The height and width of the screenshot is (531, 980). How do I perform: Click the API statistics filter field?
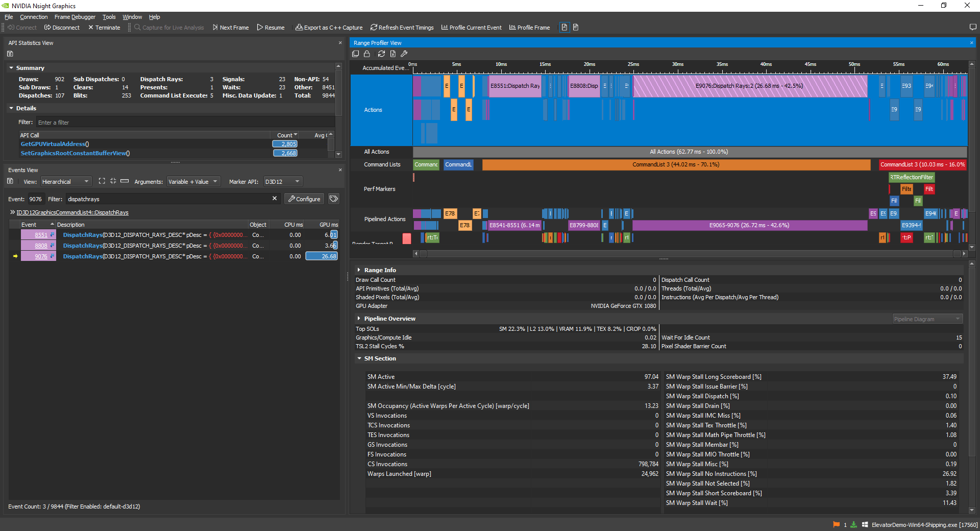click(x=185, y=123)
